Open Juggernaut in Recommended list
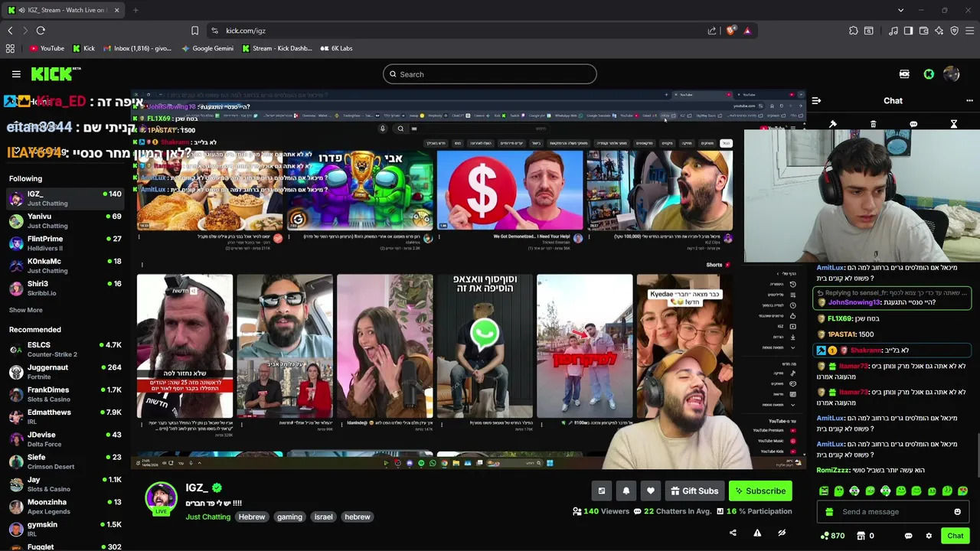The height and width of the screenshot is (551, 980). tap(65, 372)
